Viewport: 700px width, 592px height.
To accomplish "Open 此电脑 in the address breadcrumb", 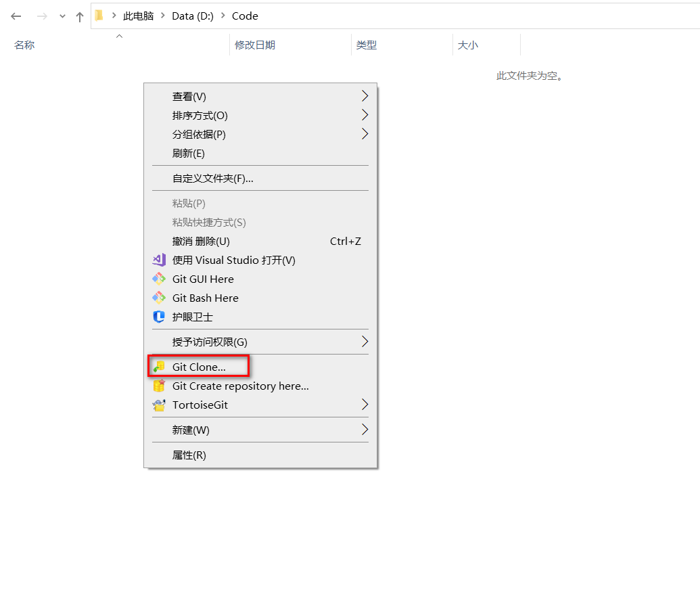I will coord(139,16).
